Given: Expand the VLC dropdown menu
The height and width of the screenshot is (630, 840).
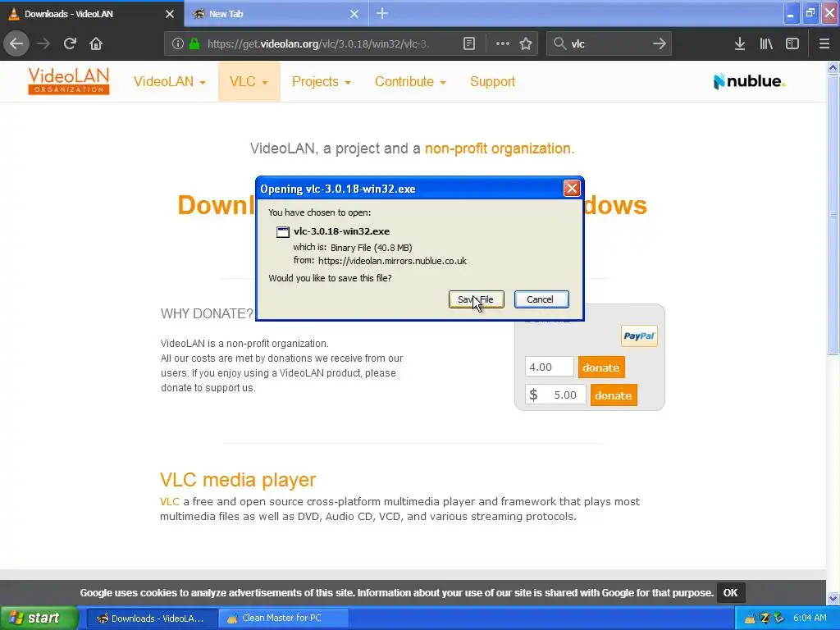Looking at the screenshot, I should (x=249, y=81).
